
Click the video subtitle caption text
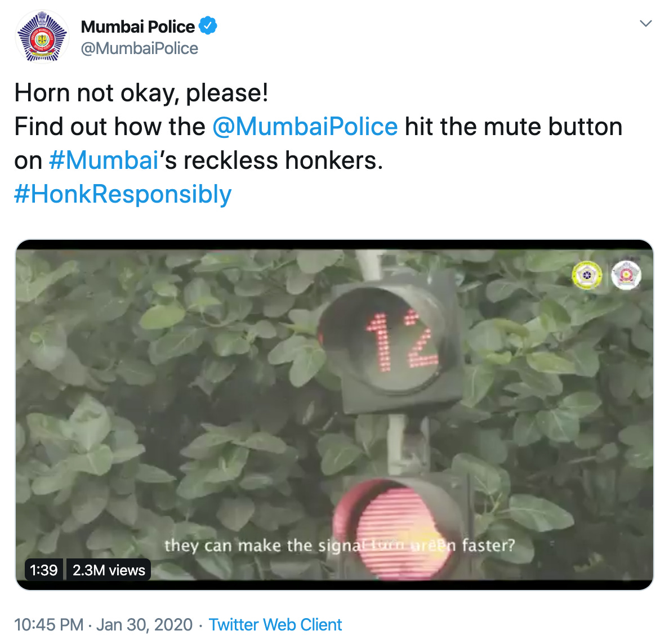tap(340, 545)
